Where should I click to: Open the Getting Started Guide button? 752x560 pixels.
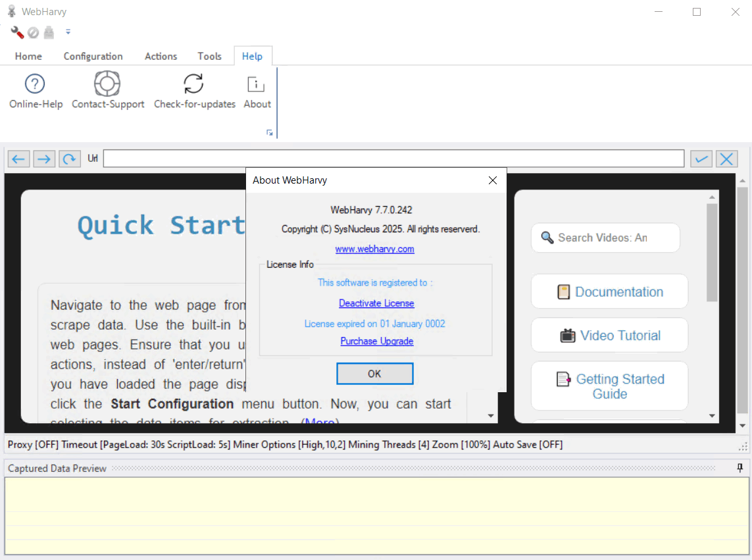point(610,386)
